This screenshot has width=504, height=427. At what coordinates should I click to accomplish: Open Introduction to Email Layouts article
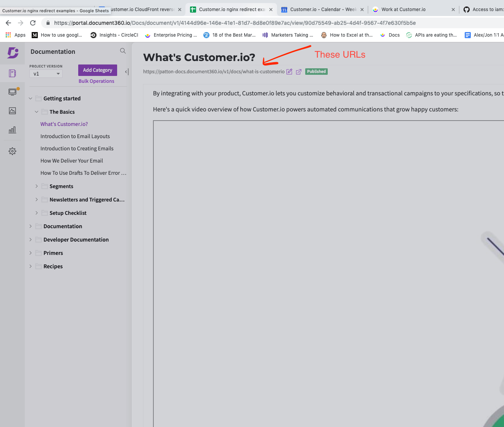coord(75,136)
